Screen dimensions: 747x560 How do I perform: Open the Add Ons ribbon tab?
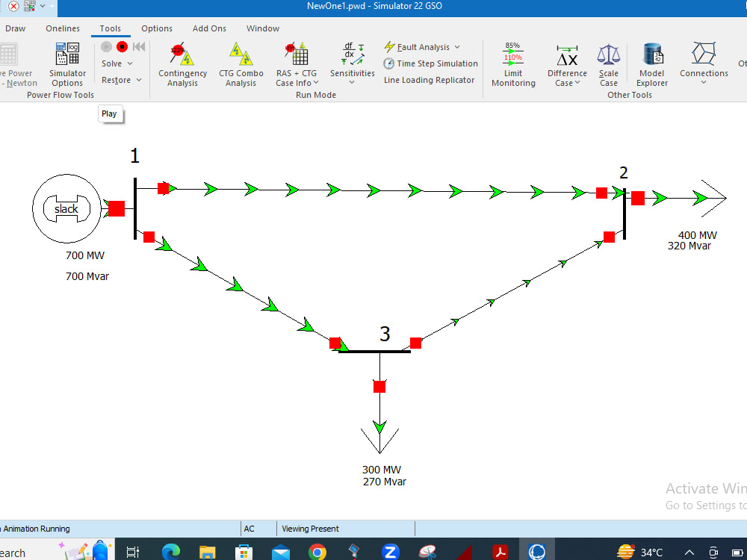208,28
